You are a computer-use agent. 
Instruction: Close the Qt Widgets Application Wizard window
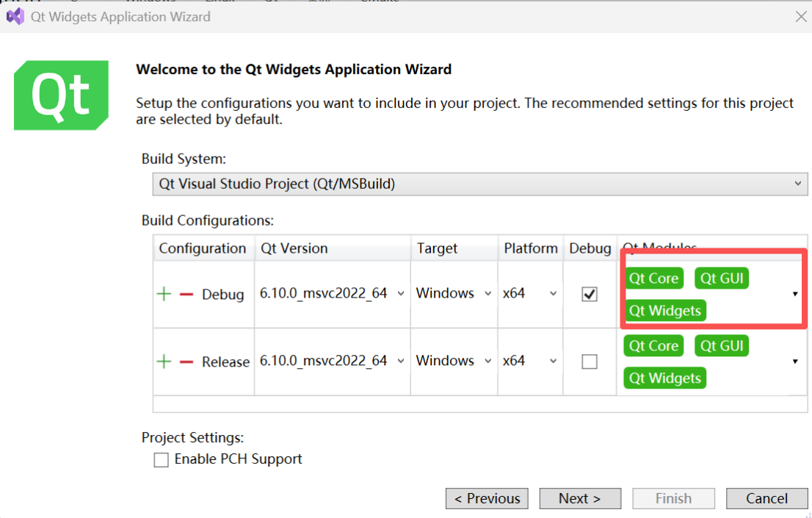pos(800,17)
